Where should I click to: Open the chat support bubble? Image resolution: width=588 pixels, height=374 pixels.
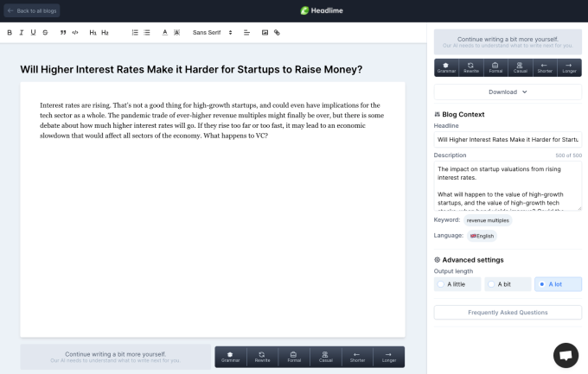[x=566, y=354]
